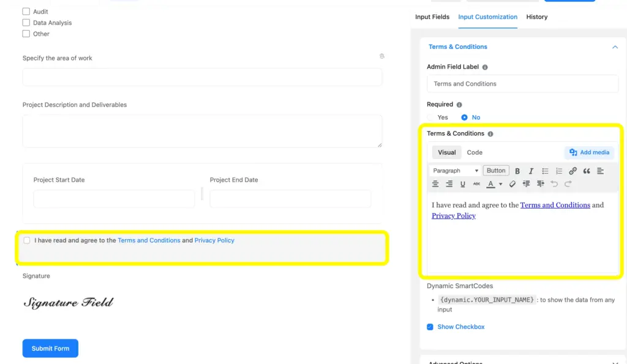Apply italic formatting in the editor

pos(531,171)
